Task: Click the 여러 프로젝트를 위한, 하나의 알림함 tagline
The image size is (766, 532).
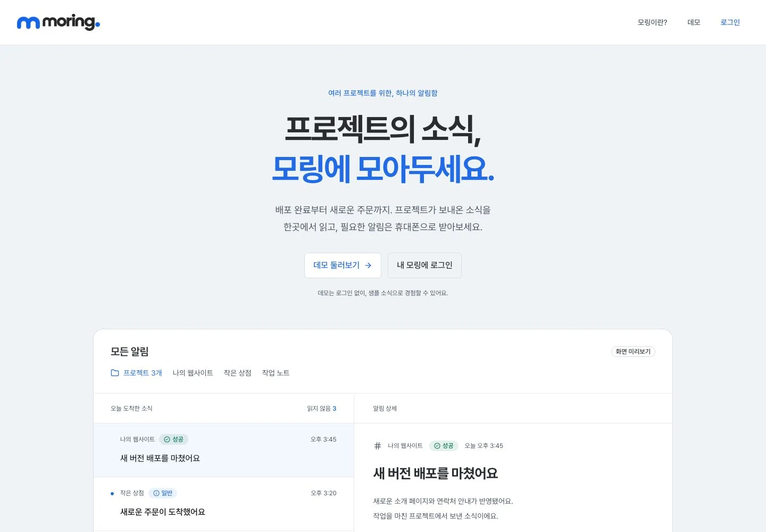Action: tap(383, 93)
